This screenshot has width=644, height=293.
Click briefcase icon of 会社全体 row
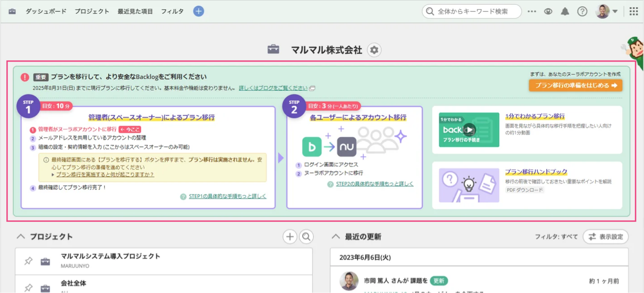click(x=45, y=288)
